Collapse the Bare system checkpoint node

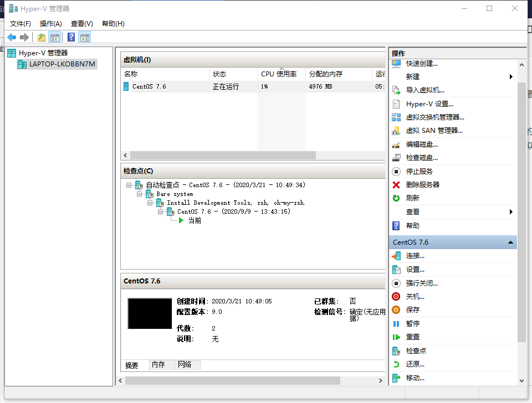coord(139,194)
